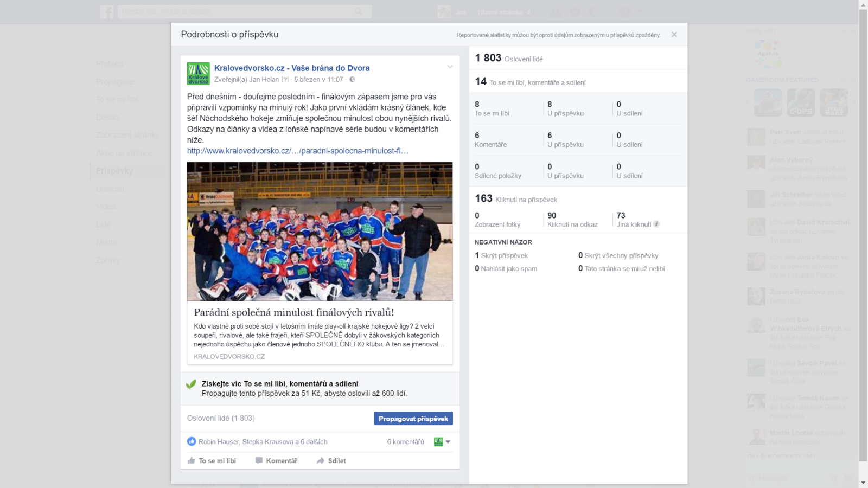
Task: Open the 5 březen v 11:07 timestamp
Action: tap(318, 80)
